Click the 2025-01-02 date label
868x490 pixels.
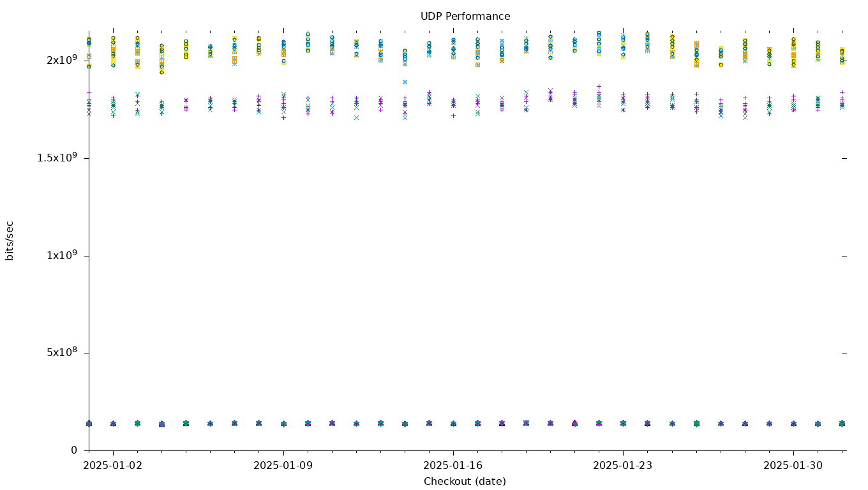(x=113, y=466)
